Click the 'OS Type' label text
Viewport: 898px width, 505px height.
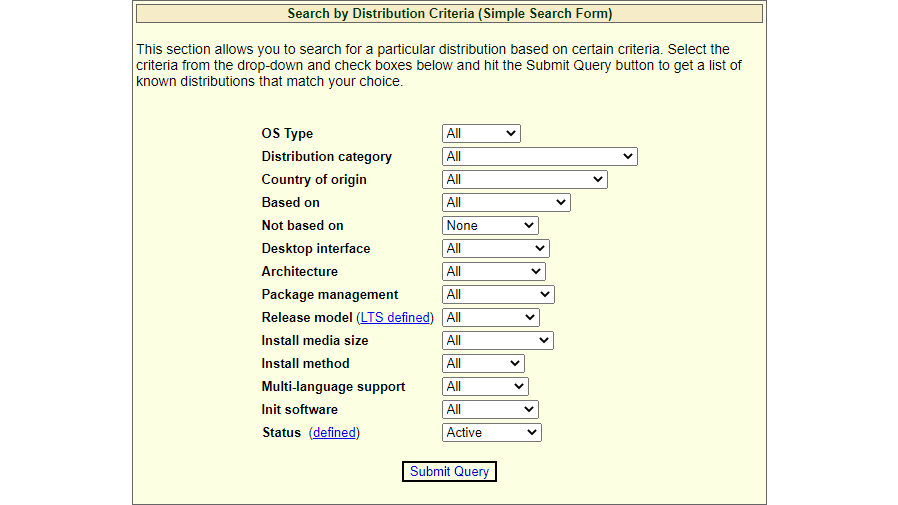coord(287,133)
